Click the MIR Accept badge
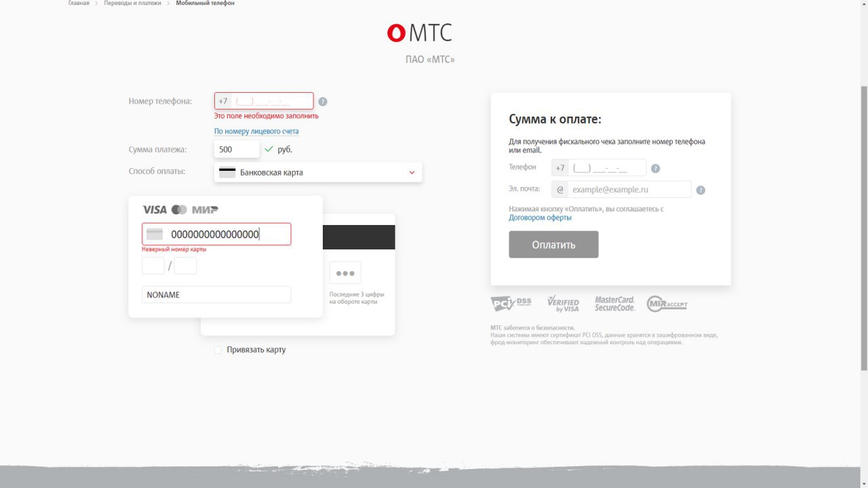This screenshot has width=868, height=488. click(667, 304)
